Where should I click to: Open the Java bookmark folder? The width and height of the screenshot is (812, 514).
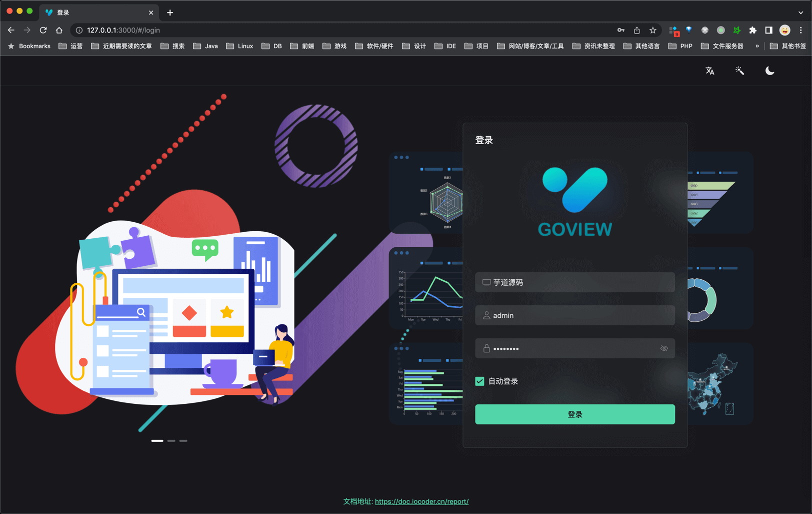pos(205,46)
